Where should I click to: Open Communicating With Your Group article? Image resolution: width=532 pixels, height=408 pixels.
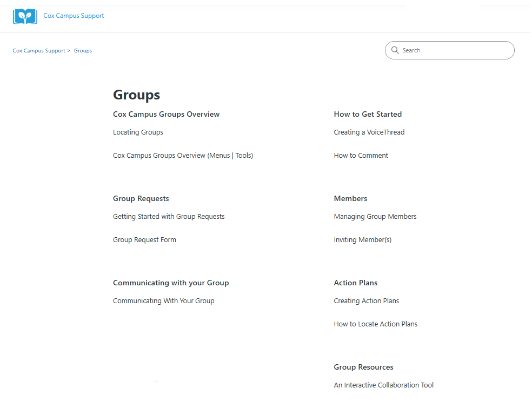tap(163, 301)
